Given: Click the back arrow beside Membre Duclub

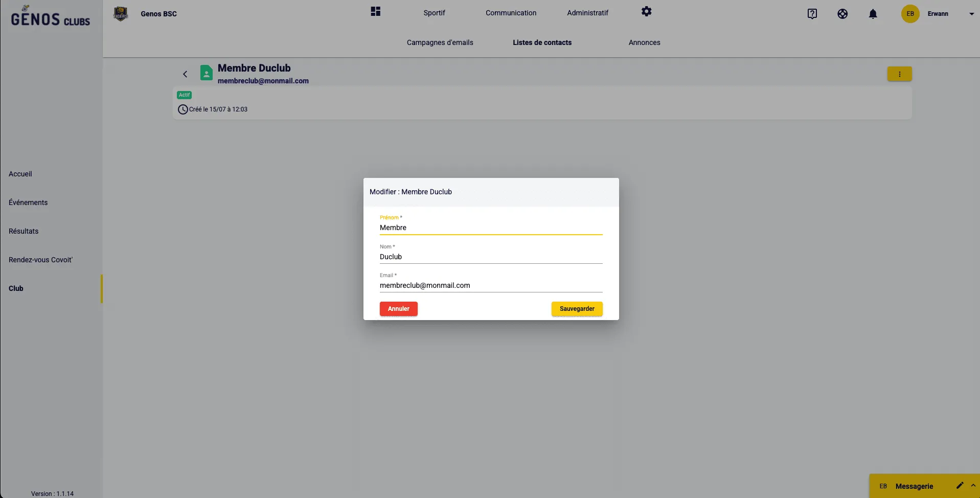Looking at the screenshot, I should coord(185,74).
